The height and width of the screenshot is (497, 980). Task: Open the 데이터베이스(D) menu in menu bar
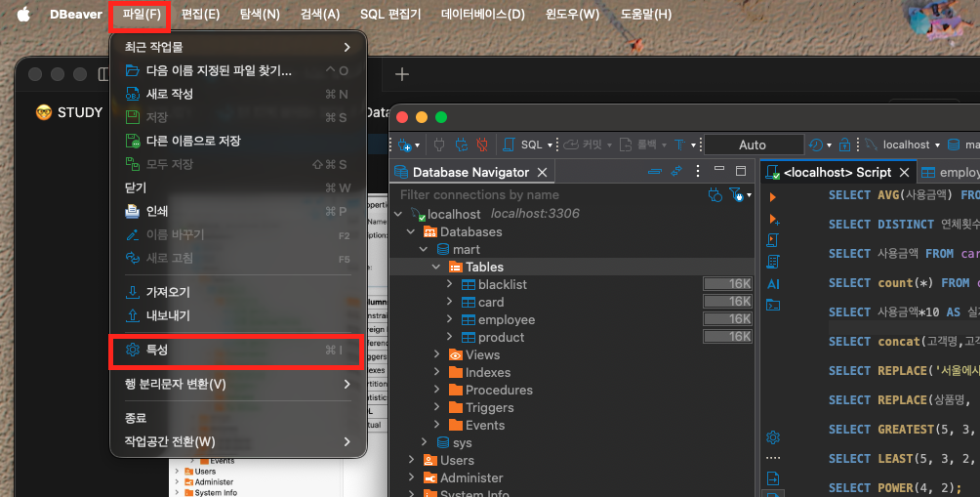tap(483, 14)
